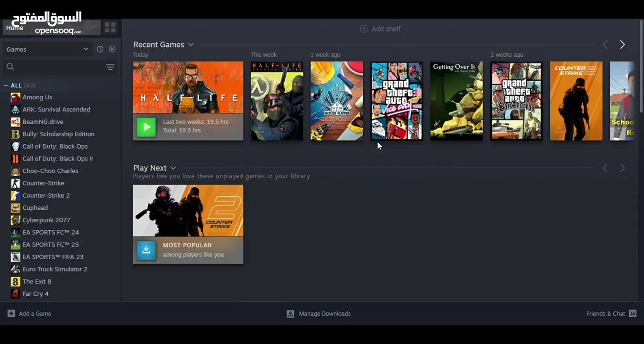The width and height of the screenshot is (644, 344).
Task: Switch library to grid view icon
Action: [110, 27]
